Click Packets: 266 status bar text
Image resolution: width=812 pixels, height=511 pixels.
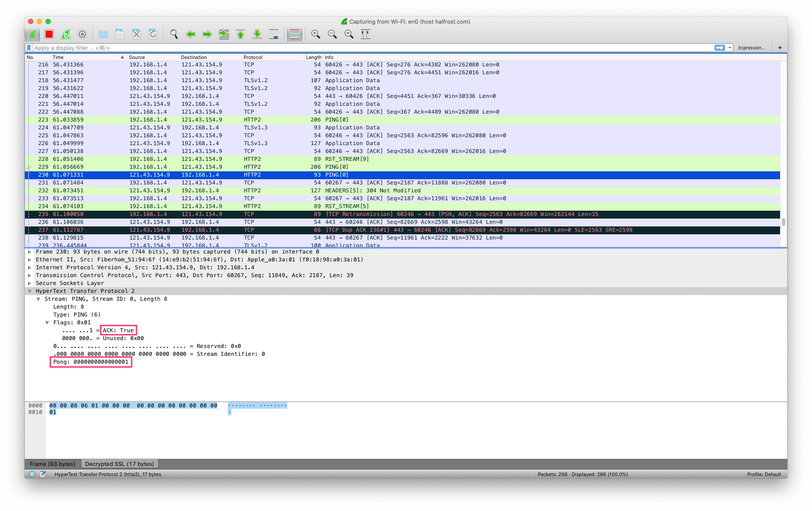(582, 474)
